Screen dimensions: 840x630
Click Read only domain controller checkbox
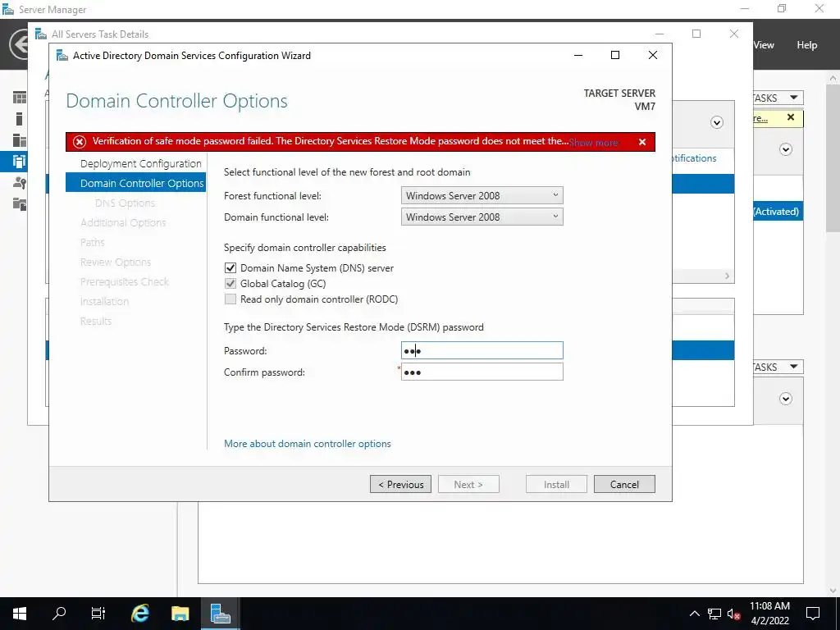click(231, 299)
